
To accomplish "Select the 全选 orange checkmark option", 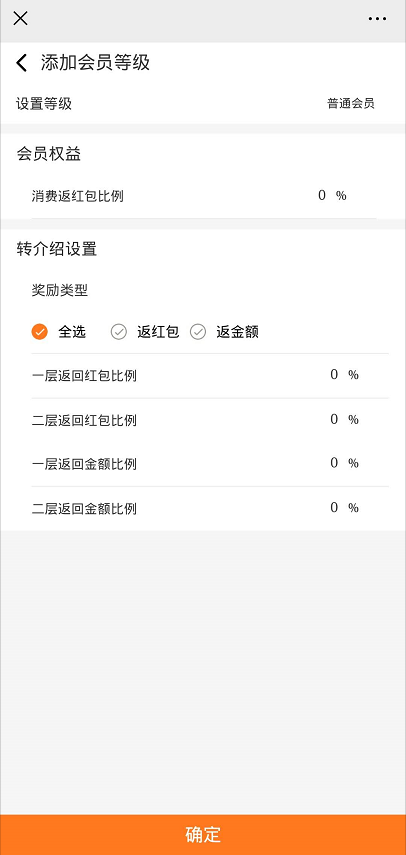I will (40, 332).
